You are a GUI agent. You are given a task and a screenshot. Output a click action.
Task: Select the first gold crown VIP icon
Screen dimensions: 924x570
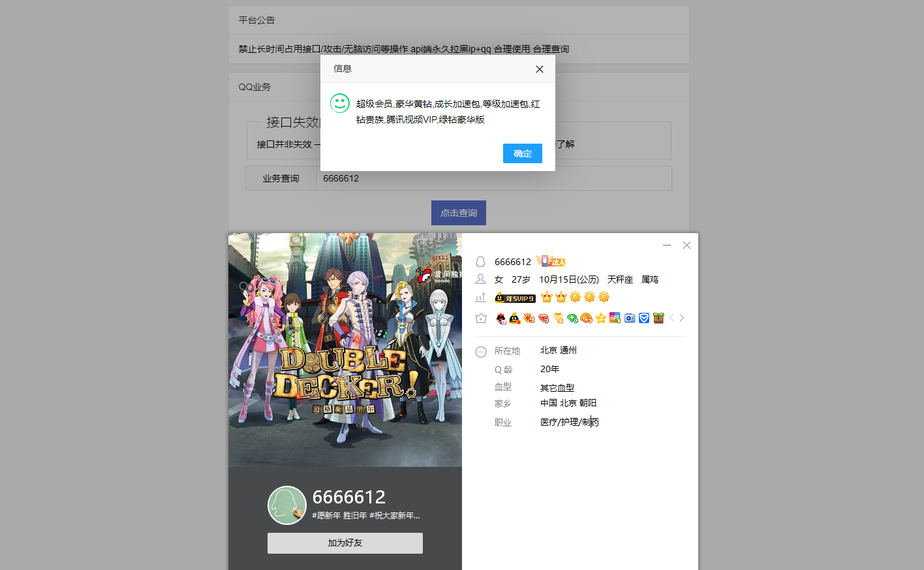click(547, 296)
